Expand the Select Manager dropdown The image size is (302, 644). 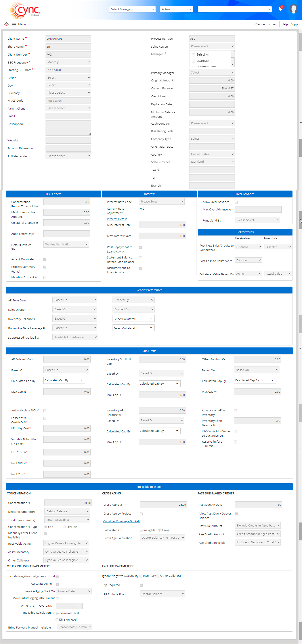pyautogui.click(x=132, y=9)
